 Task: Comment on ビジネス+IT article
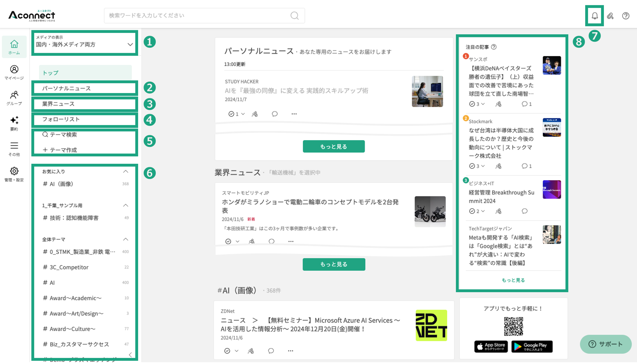click(x=524, y=211)
